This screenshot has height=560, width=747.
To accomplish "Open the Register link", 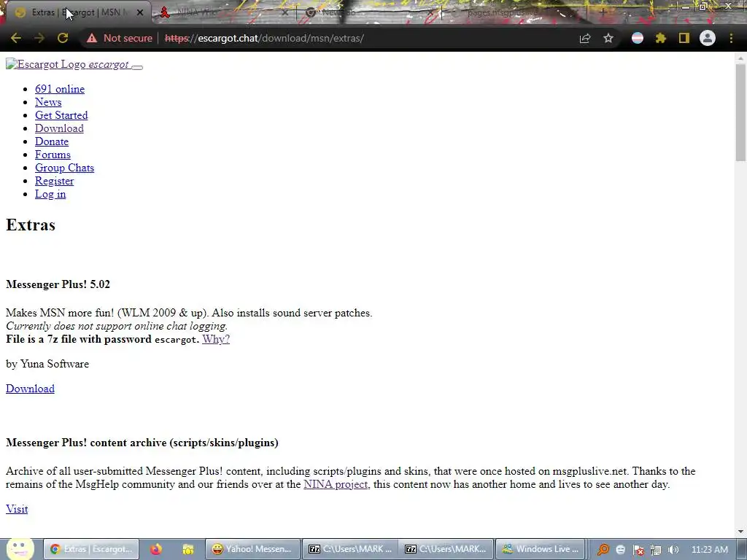I will 54,181.
